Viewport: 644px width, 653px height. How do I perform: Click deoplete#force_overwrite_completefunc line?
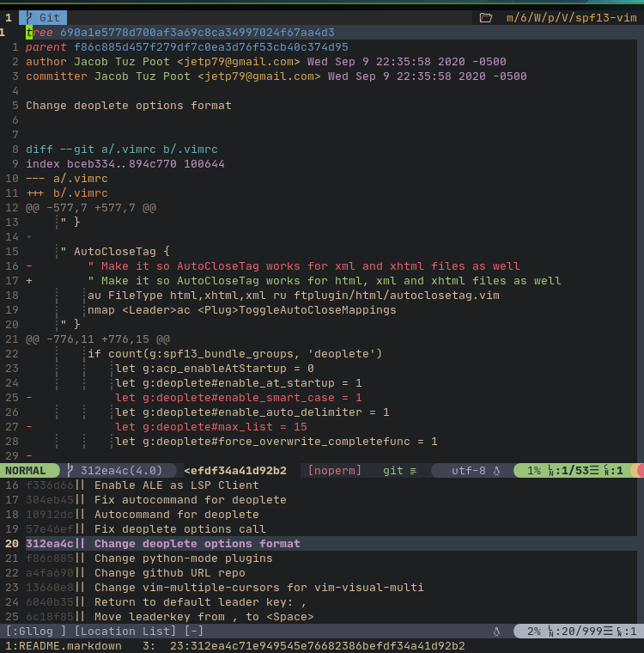(276, 441)
